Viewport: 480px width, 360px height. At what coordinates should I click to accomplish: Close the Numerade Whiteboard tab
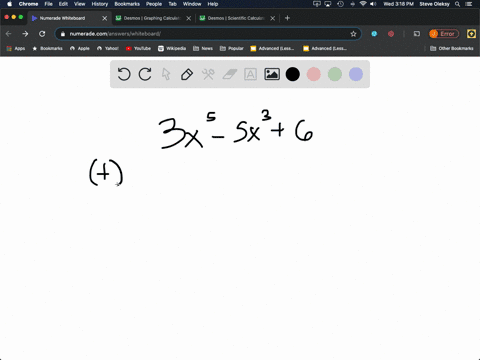pyautogui.click(x=105, y=18)
